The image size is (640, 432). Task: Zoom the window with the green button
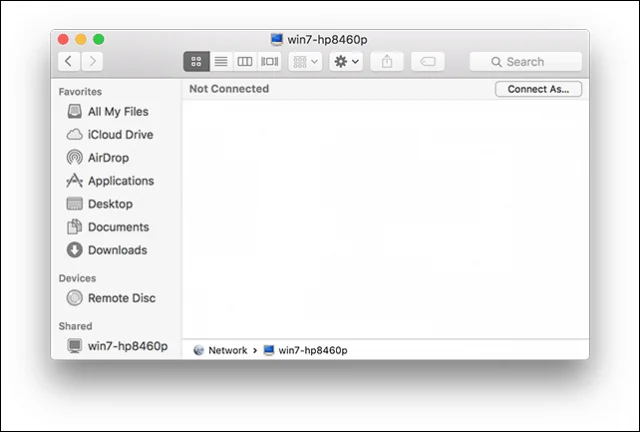(99, 39)
